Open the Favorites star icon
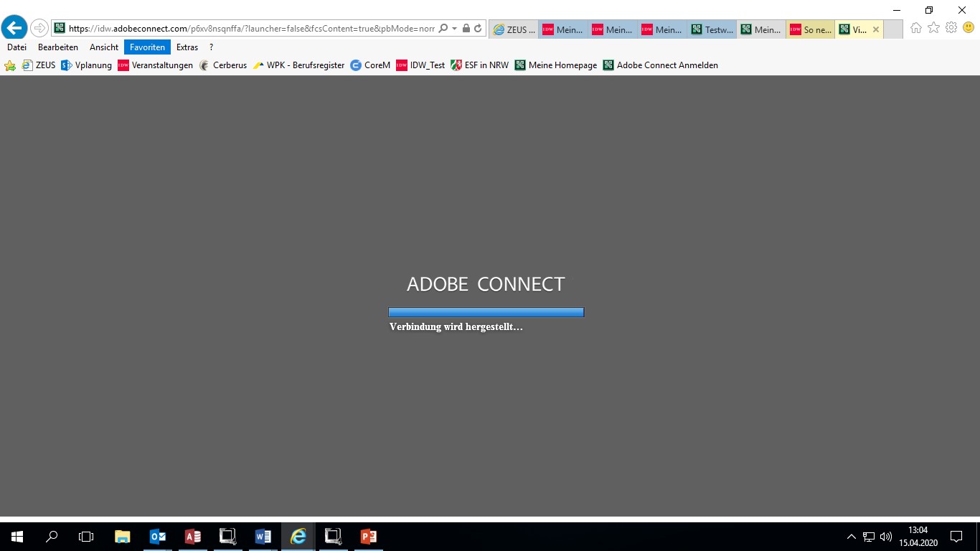 point(933,28)
